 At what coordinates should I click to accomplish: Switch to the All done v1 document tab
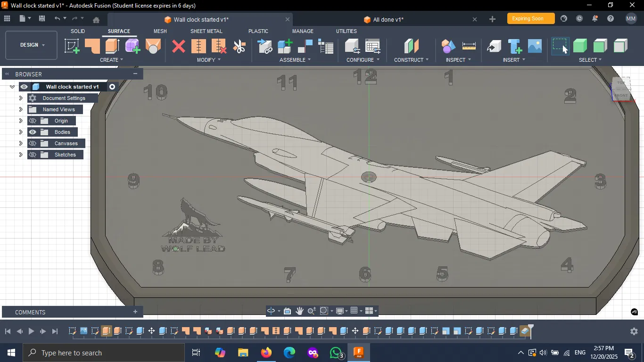(x=388, y=20)
